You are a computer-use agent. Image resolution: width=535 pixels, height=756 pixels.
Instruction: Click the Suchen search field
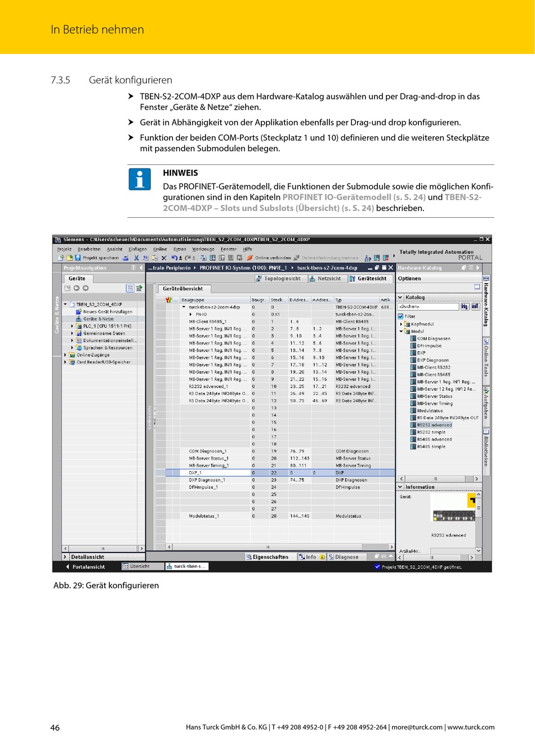pos(429,307)
